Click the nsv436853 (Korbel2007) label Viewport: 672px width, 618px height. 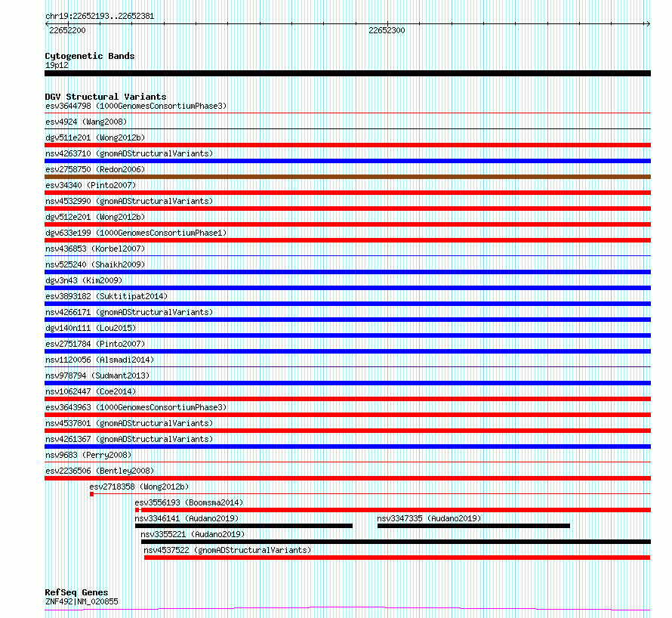pyautogui.click(x=95, y=249)
